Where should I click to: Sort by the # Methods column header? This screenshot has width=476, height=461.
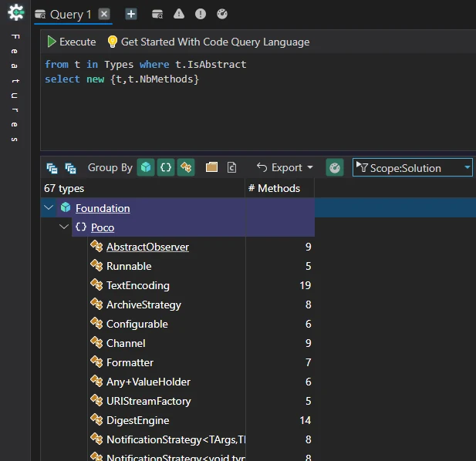click(279, 188)
